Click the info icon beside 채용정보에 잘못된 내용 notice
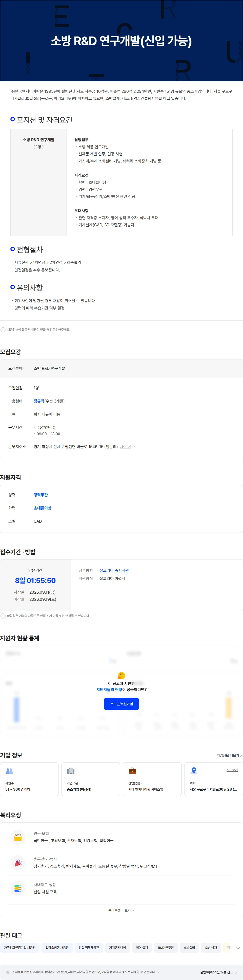 click(x=3, y=330)
